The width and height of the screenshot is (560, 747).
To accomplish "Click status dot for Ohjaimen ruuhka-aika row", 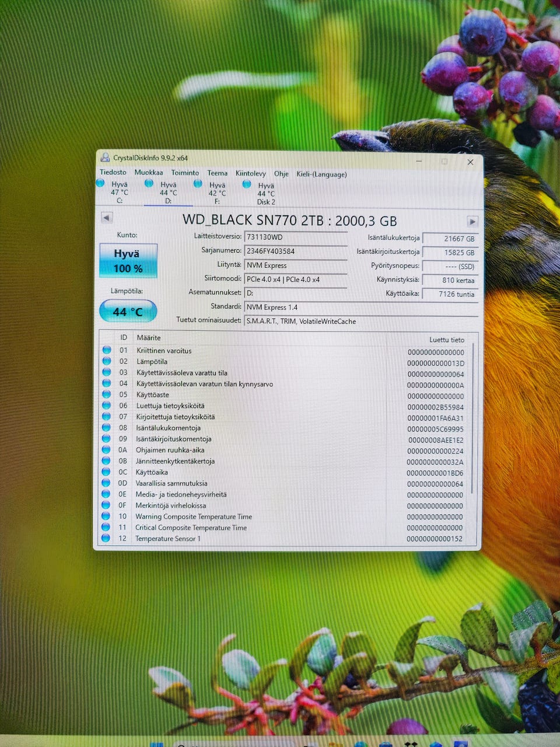I will coord(106,450).
